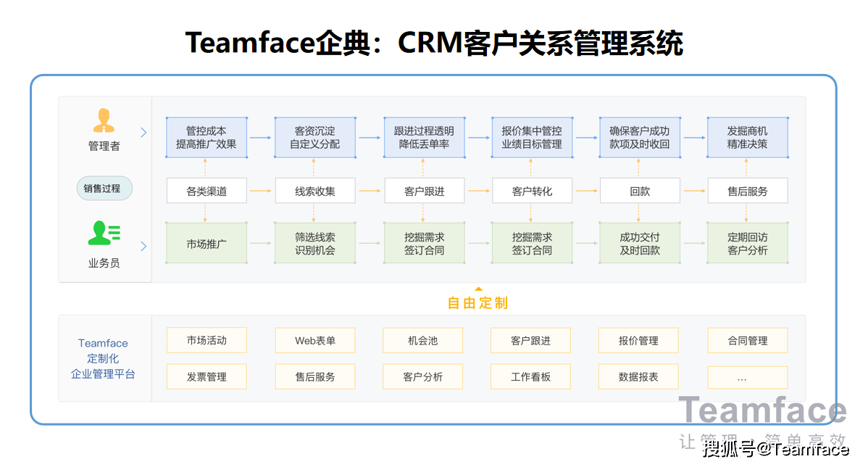Open the 工作看板 module
Screen dimensions: 868x467
(530, 376)
